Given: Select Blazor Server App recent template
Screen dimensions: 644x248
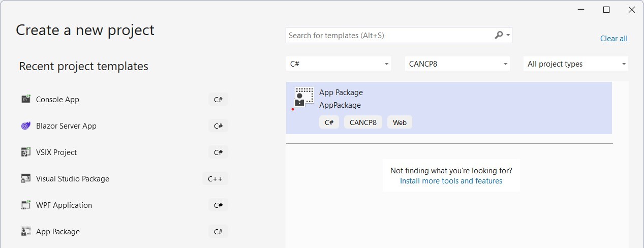Looking at the screenshot, I should (x=125, y=126).
